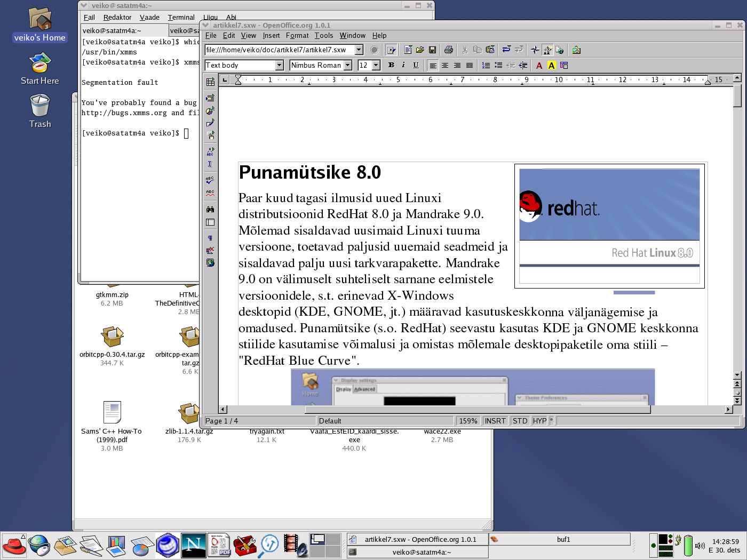Click the yellow Highlighting color icon
The width and height of the screenshot is (747, 560).
552,65
